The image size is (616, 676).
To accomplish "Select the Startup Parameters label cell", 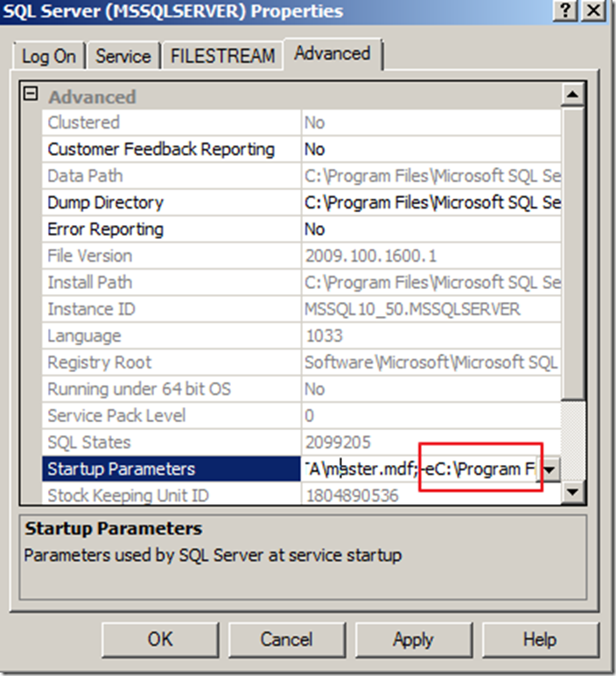I will (x=171, y=469).
